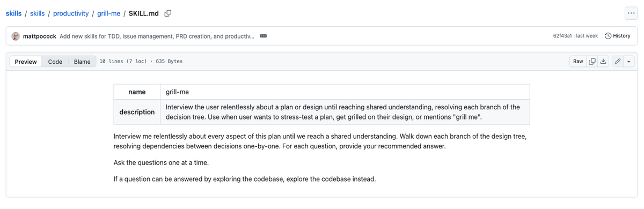The width and height of the screenshot is (644, 209).
Task: Switch to the Preview tab
Action: tap(26, 62)
